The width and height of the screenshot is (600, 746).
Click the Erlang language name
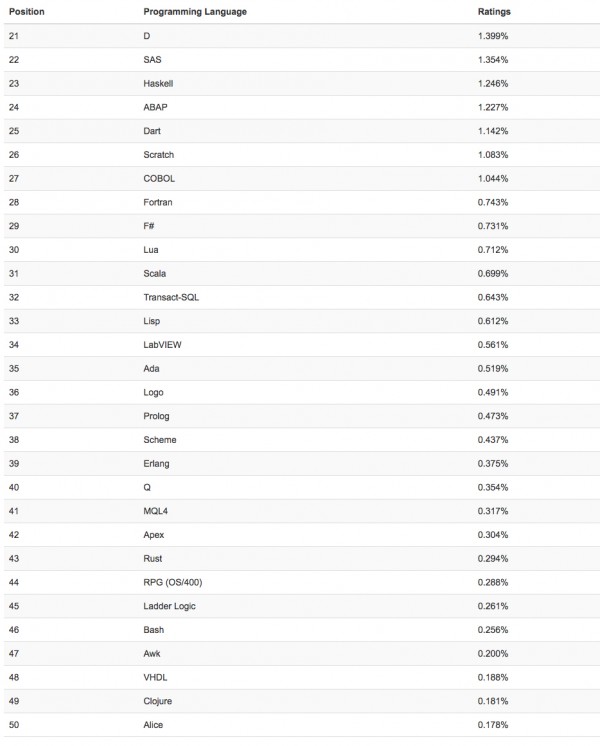coord(158,463)
